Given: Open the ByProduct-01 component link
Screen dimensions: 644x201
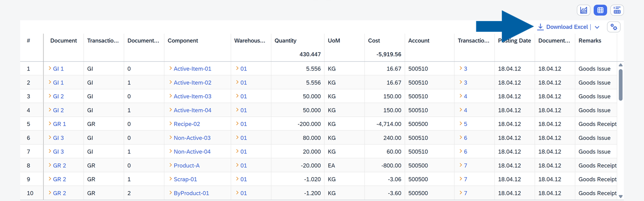Looking at the screenshot, I should click(191, 193).
